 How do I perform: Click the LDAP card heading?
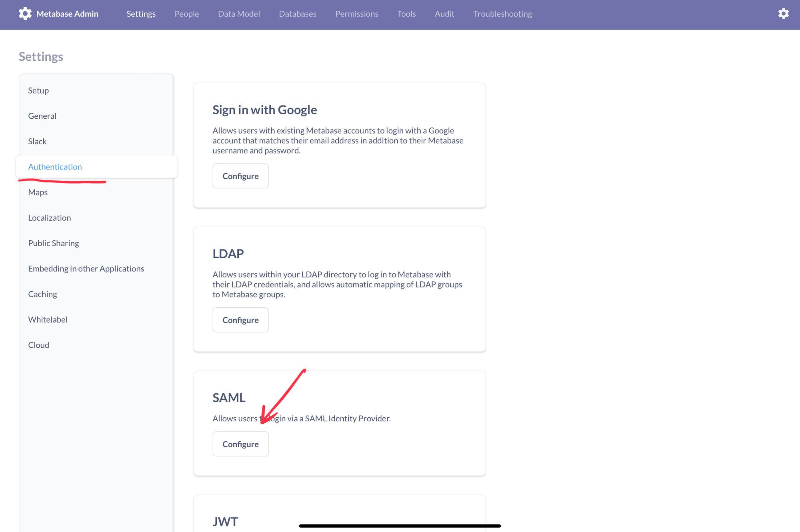tap(228, 254)
